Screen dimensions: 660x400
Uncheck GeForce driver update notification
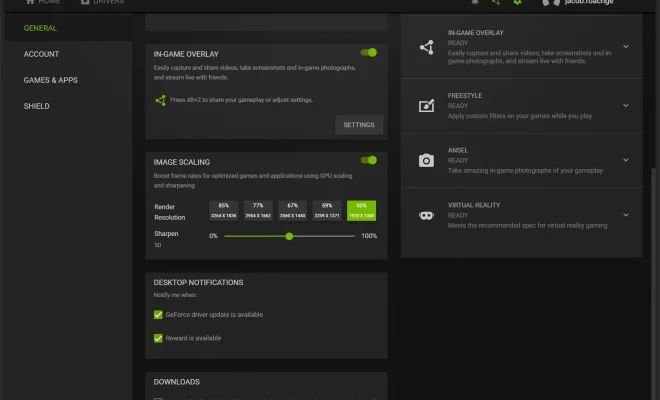(158, 315)
